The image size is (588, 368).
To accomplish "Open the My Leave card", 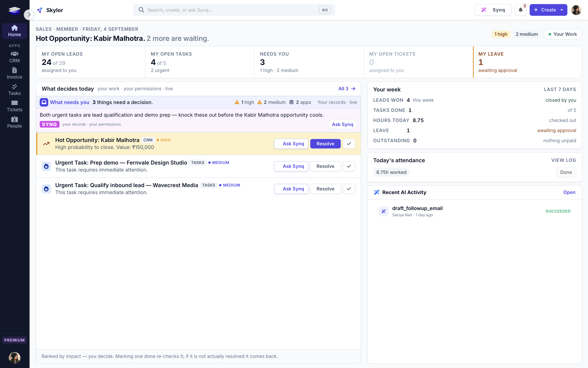I will pos(527,62).
